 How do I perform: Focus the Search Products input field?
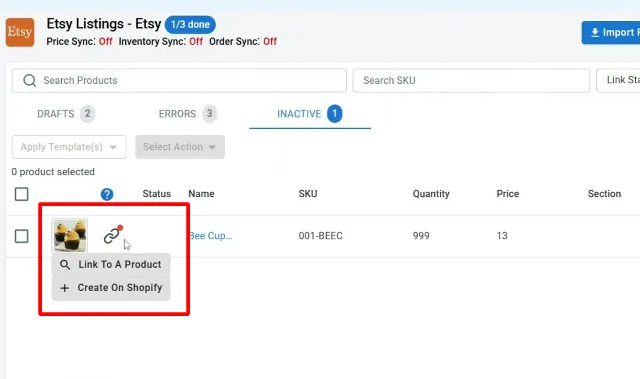[x=179, y=80]
